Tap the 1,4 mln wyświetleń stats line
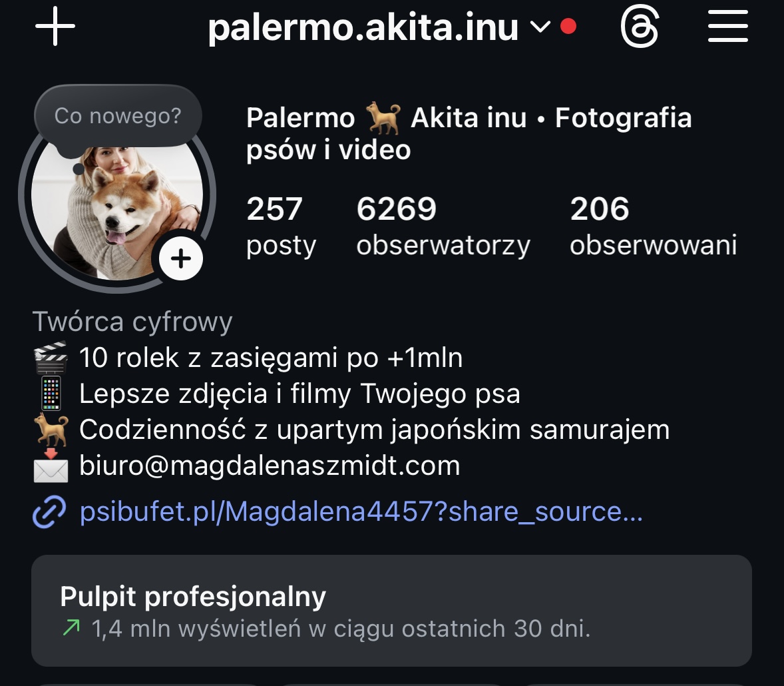This screenshot has width=784, height=686. (341, 629)
